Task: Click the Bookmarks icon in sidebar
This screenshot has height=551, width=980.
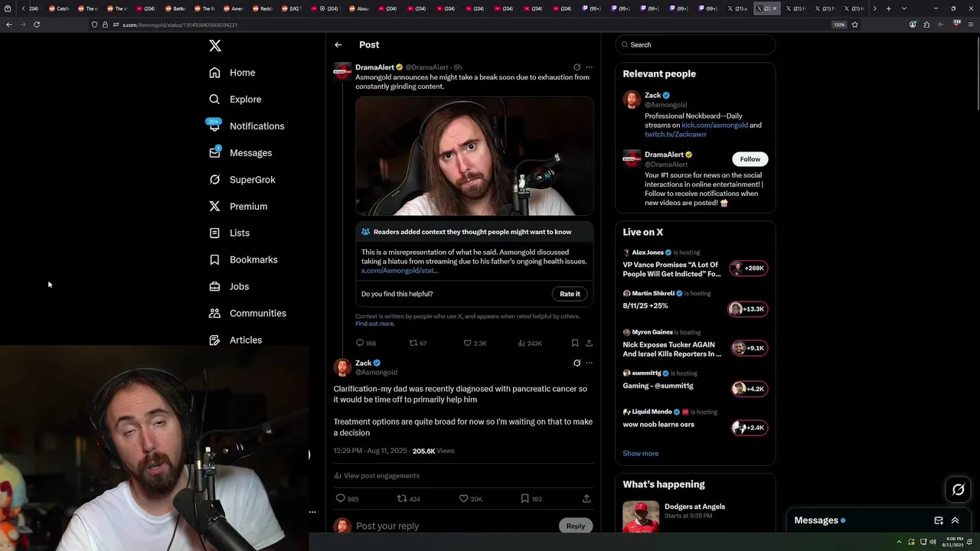Action: 214,259
